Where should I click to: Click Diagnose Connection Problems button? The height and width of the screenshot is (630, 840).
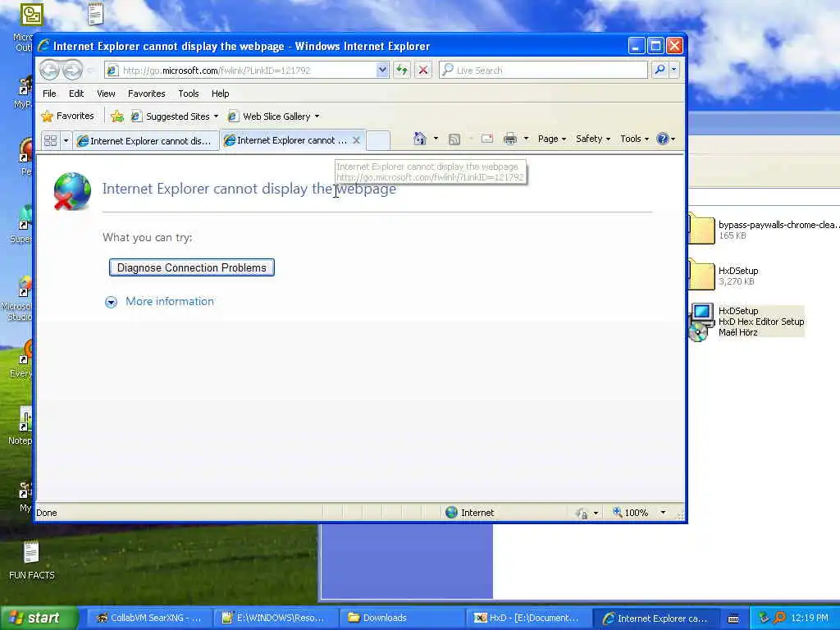[192, 267]
